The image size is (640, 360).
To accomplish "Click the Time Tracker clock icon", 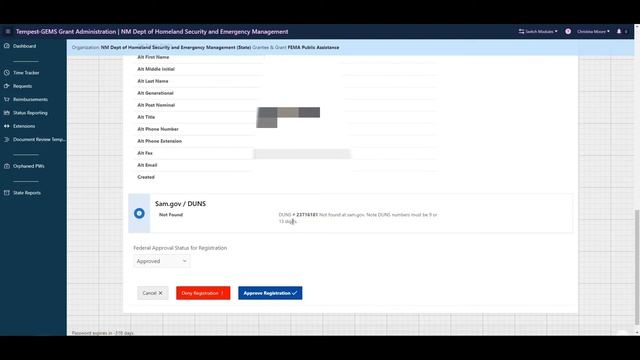I will coord(7,73).
